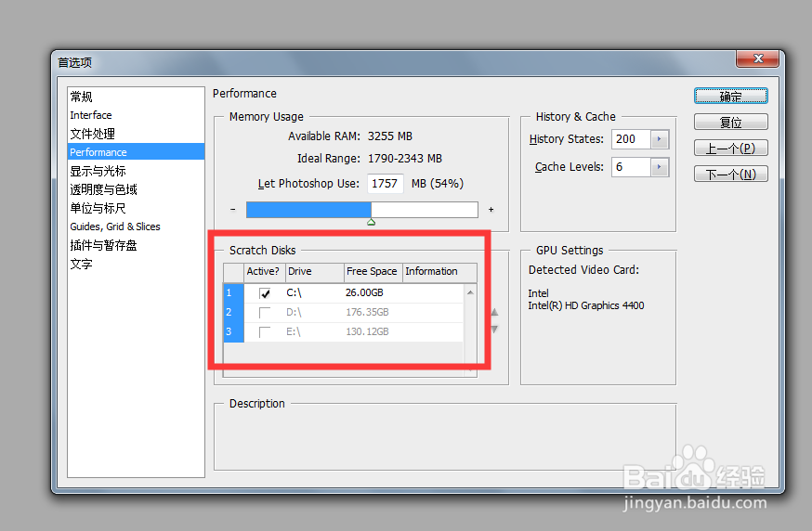Click the 176.35GB free space cell
The width and height of the screenshot is (812, 531).
367,312
